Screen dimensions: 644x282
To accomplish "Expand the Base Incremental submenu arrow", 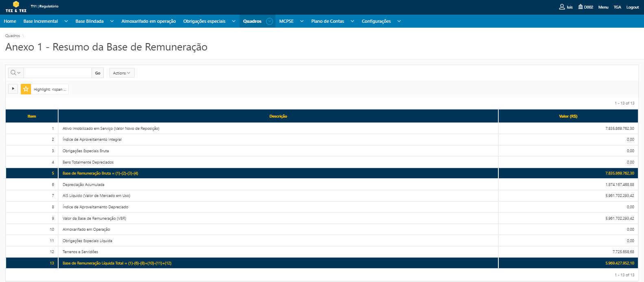I will pos(66,21).
